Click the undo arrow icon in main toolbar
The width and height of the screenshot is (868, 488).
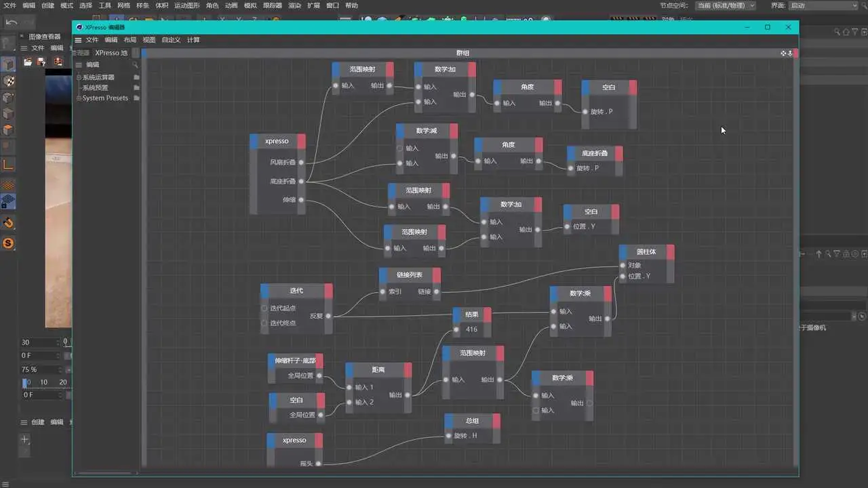click(x=11, y=22)
